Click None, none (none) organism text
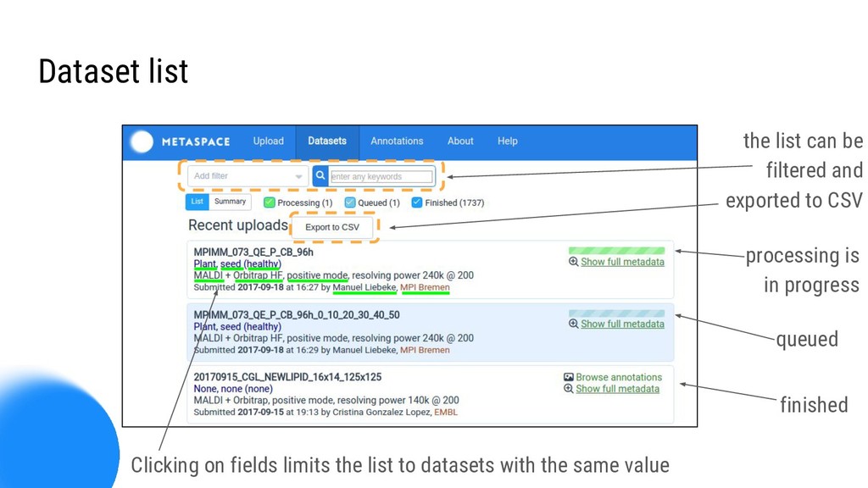This screenshot has width=868, height=488. 233,388
